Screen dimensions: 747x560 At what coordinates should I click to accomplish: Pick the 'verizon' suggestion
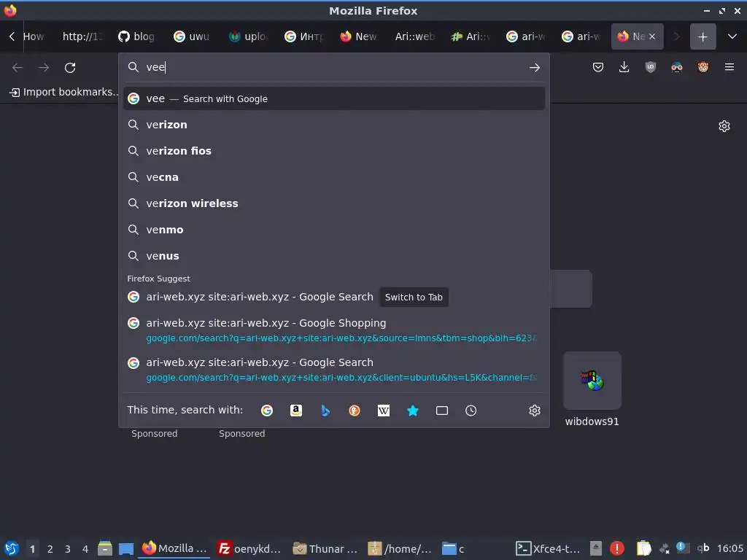pyautogui.click(x=334, y=125)
